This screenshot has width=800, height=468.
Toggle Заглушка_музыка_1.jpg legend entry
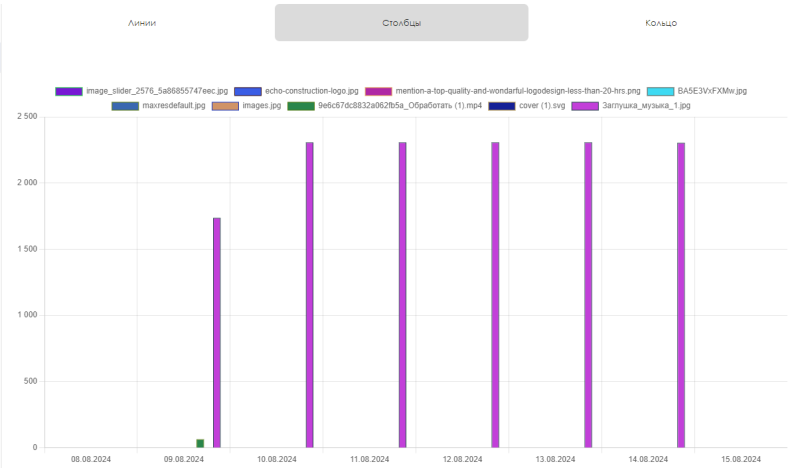pos(584,105)
